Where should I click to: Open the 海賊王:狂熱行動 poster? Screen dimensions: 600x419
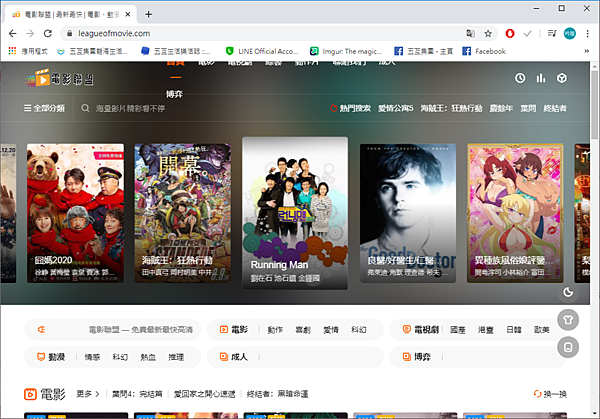[183, 213]
